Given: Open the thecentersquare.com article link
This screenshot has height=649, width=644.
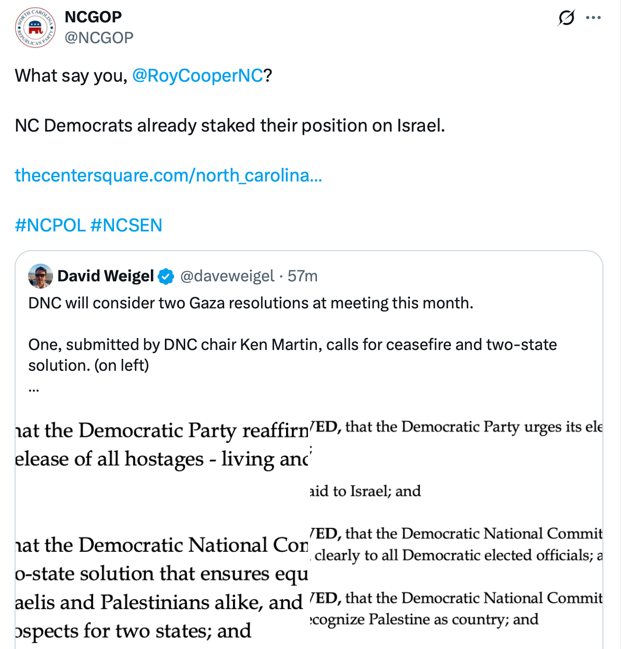Looking at the screenshot, I should pyautogui.click(x=169, y=176).
